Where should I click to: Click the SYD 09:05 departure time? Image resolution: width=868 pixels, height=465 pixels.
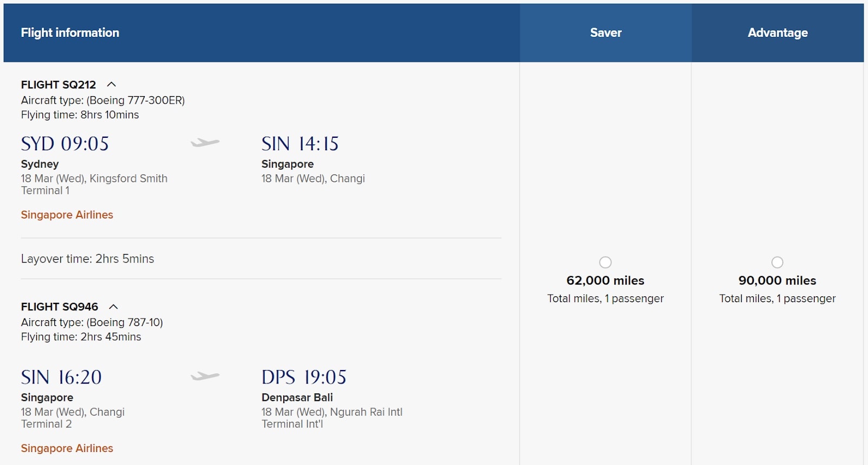(x=65, y=144)
